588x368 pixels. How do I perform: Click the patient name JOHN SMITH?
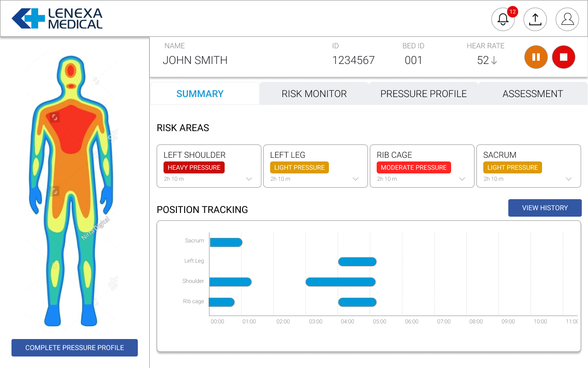(195, 60)
